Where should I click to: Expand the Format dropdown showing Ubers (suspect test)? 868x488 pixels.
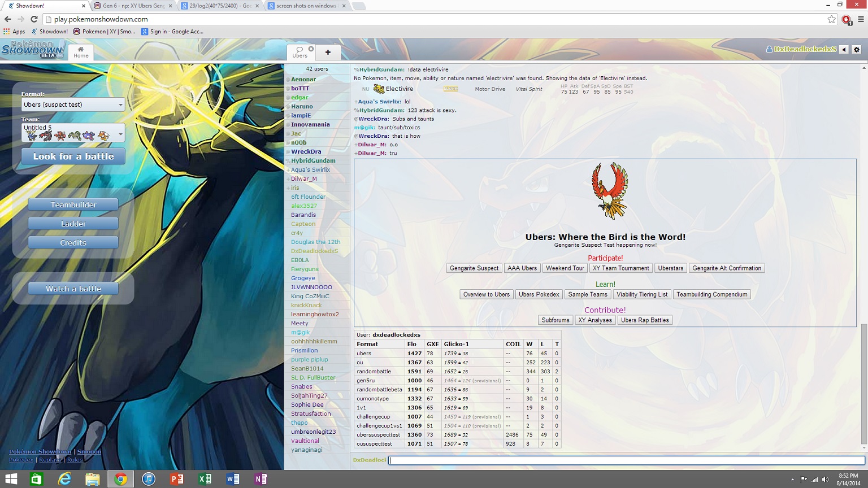coord(73,104)
